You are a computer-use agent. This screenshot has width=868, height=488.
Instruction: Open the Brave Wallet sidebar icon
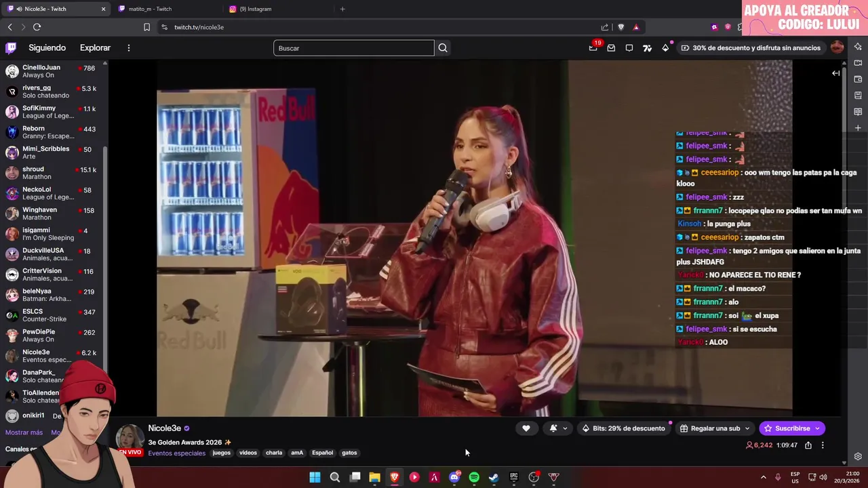858,79
